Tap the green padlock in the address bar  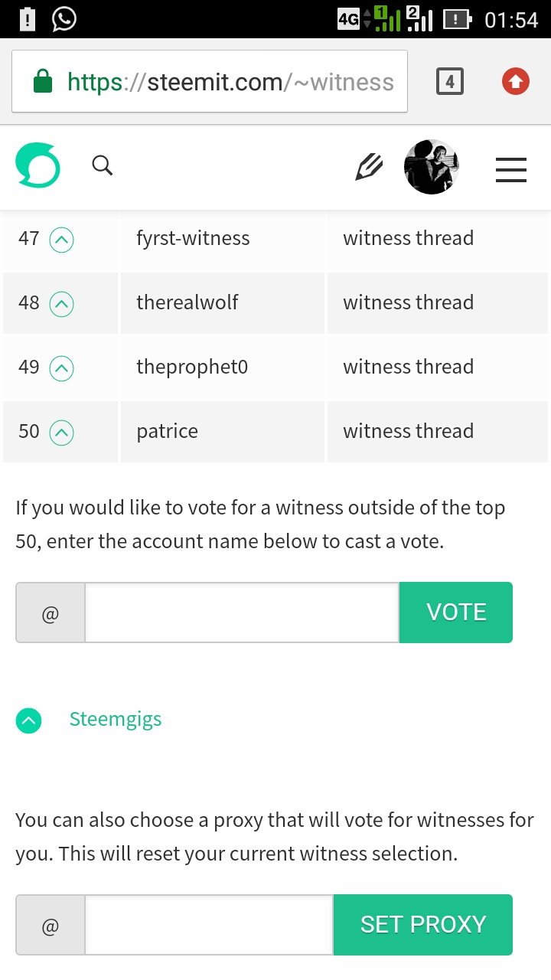pos(43,81)
